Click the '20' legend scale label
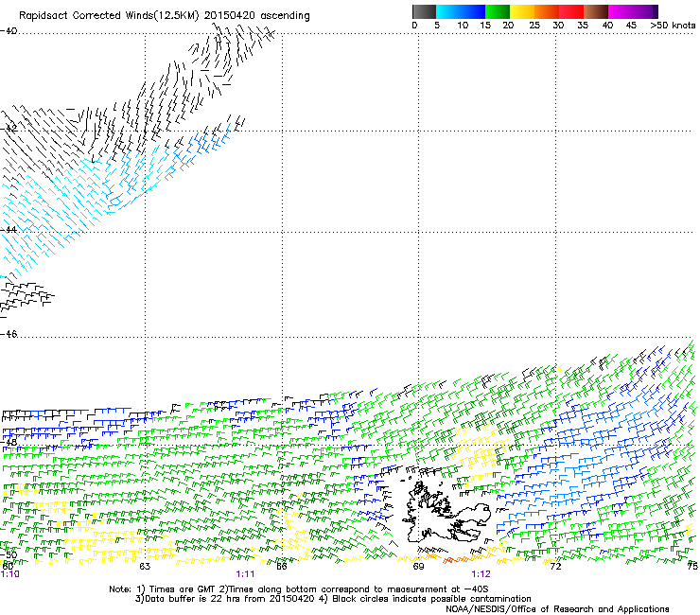The width and height of the screenshot is (700, 615). pyautogui.click(x=508, y=26)
